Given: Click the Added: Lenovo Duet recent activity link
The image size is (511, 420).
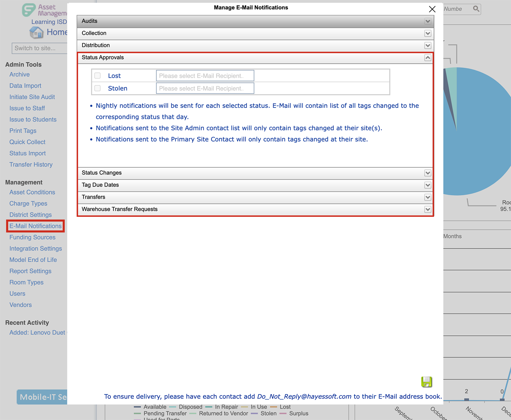Looking at the screenshot, I should (x=38, y=333).
